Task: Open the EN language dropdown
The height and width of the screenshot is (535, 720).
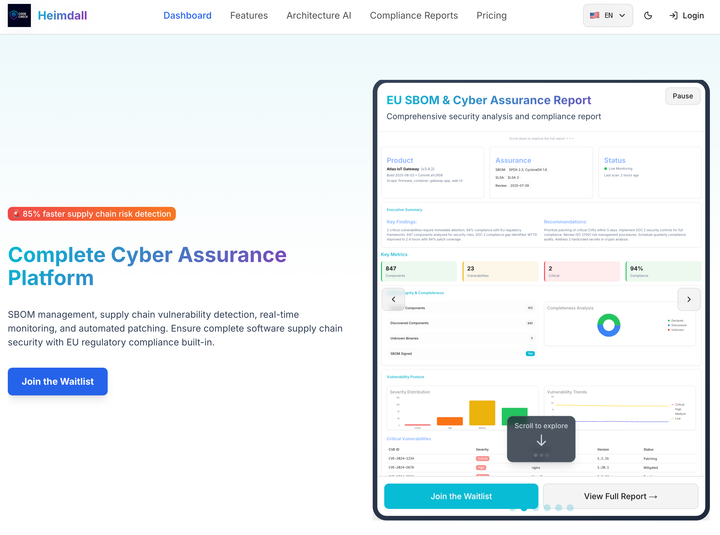Action: pyautogui.click(x=608, y=16)
